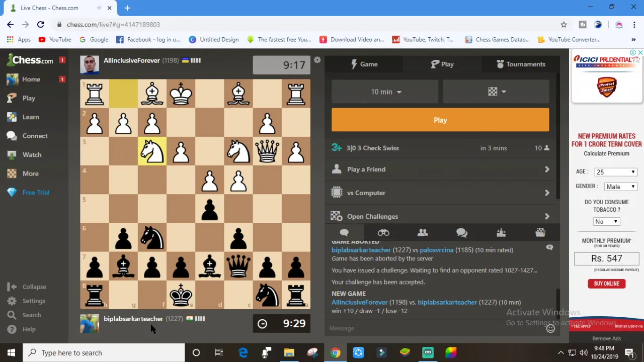The width and height of the screenshot is (644, 362).
Task: Open the board settings gear icon
Action: [x=317, y=60]
